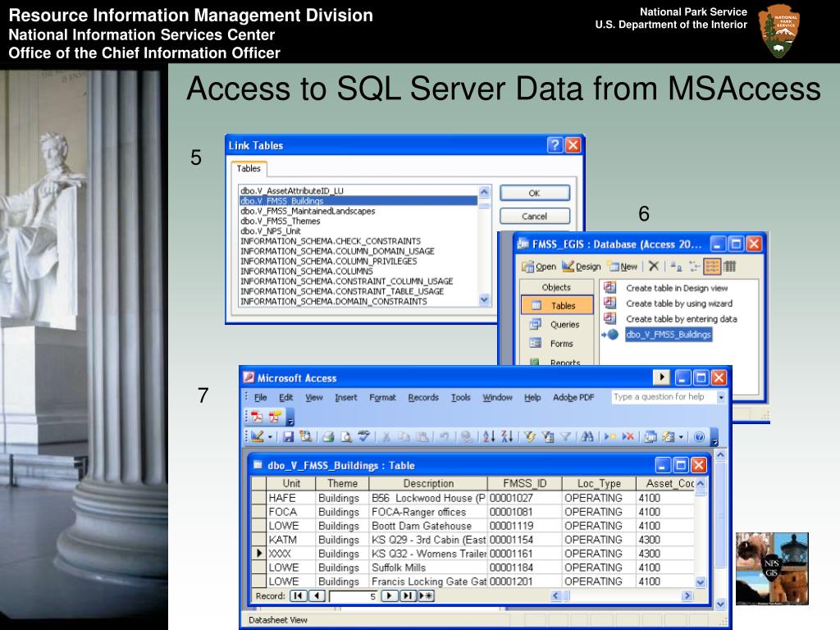Image resolution: width=840 pixels, height=630 pixels.
Task: Click the Database Window toolbar icon
Action: click(650, 436)
